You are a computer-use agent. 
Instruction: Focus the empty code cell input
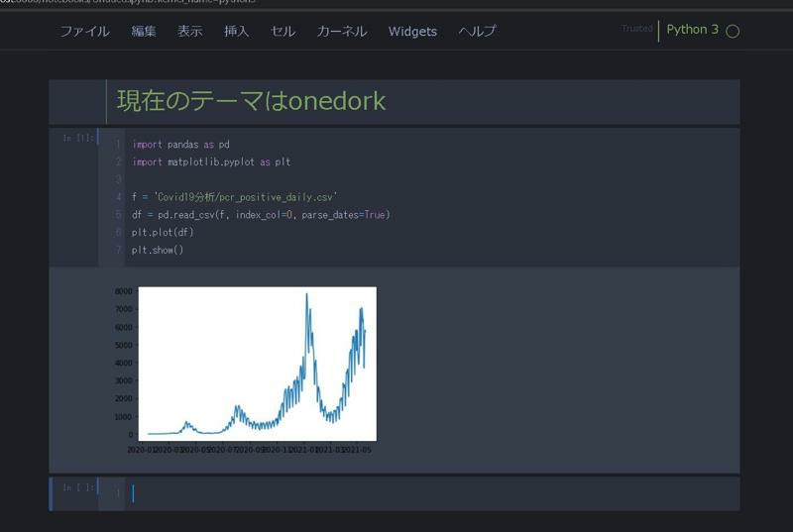[x=432, y=493]
